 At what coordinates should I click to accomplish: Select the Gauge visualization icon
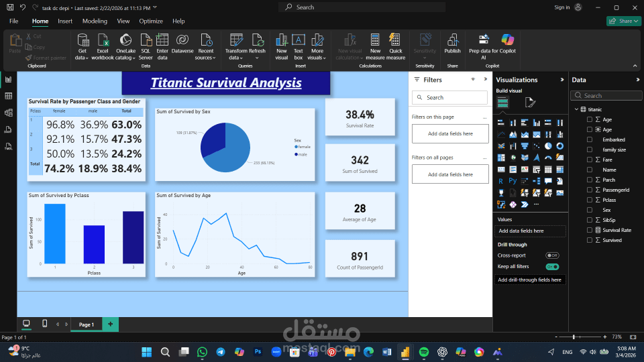(548, 158)
